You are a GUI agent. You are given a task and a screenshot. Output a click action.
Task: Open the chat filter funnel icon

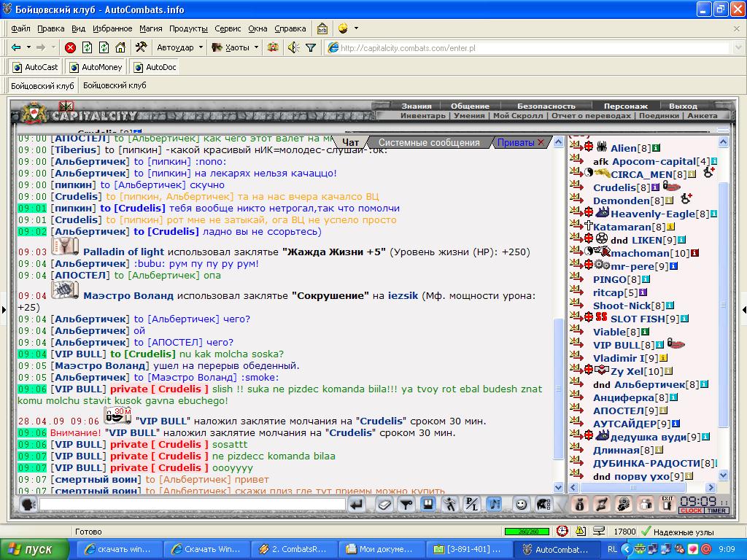point(311,47)
